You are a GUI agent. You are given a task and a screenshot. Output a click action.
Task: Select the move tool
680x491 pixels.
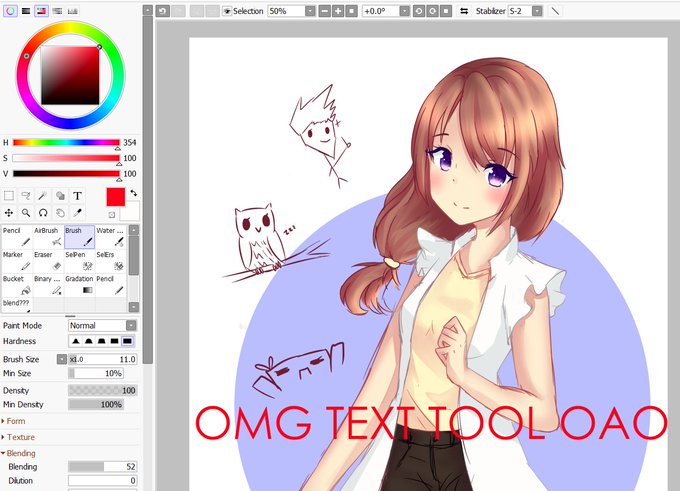click(9, 213)
